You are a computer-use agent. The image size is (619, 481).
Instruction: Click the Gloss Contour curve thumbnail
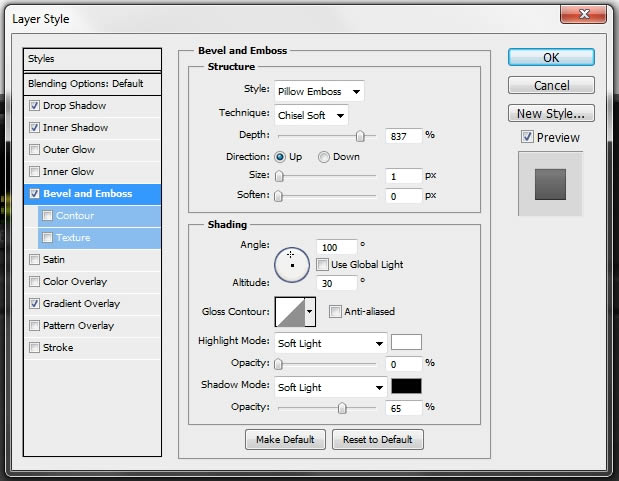tap(290, 312)
